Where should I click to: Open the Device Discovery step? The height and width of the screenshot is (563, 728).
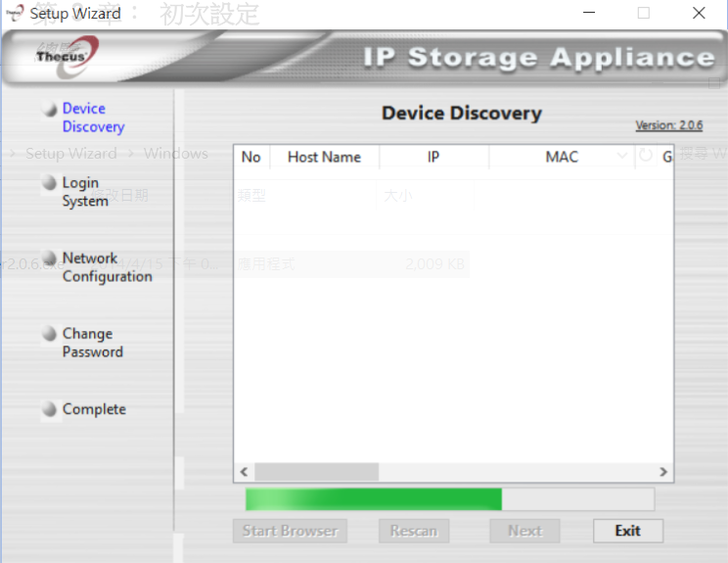tap(93, 117)
